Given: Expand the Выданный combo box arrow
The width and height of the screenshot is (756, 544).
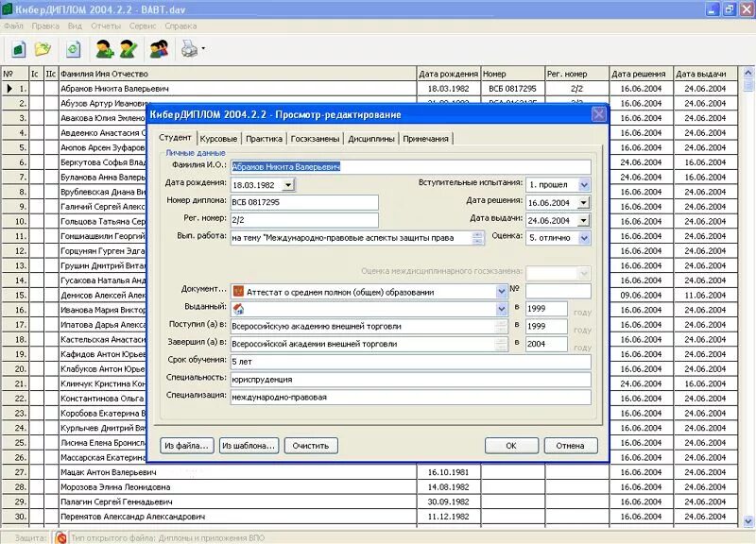Looking at the screenshot, I should click(502, 309).
